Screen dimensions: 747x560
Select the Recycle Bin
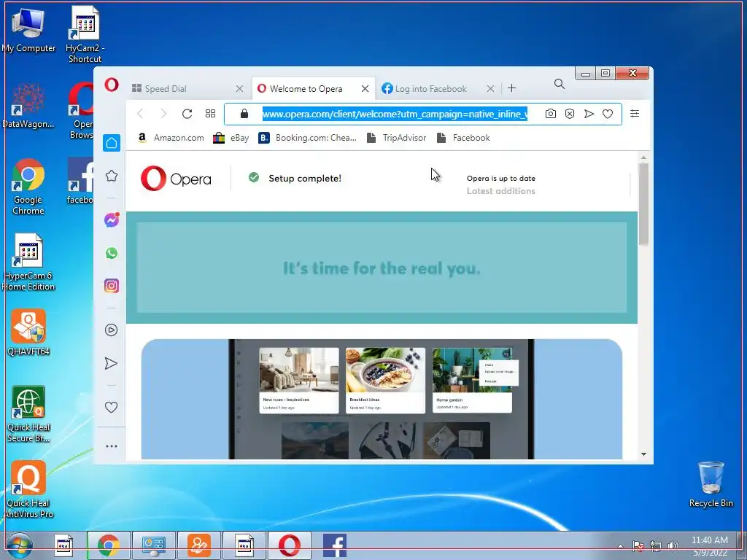click(711, 485)
